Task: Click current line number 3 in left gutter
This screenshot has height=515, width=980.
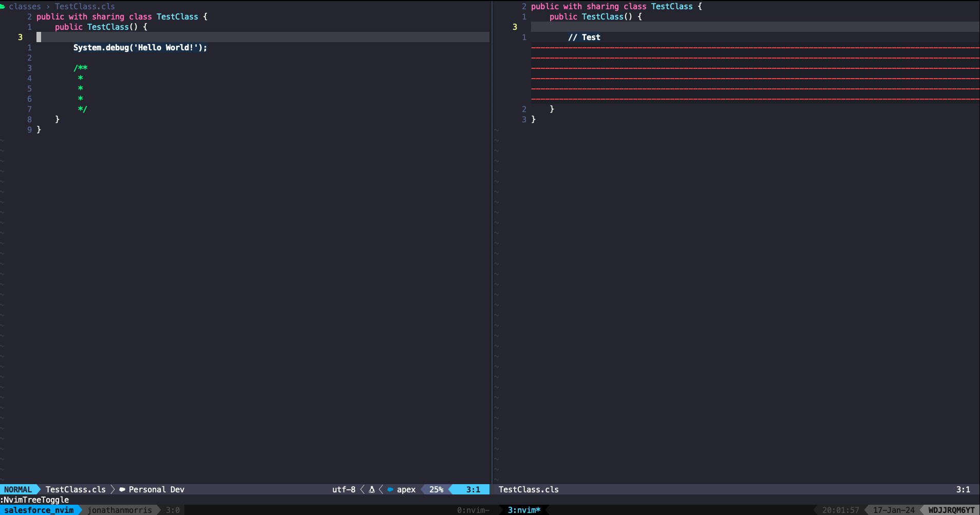Action: [20, 37]
